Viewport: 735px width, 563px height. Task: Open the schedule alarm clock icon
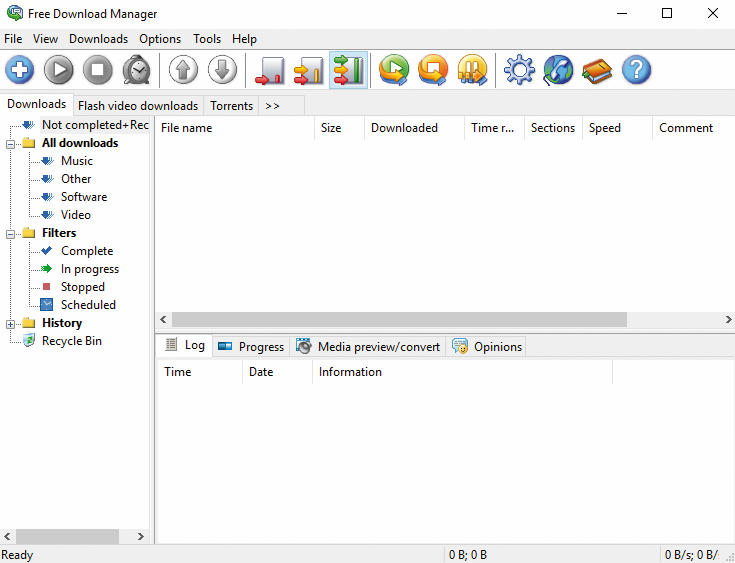[136, 70]
